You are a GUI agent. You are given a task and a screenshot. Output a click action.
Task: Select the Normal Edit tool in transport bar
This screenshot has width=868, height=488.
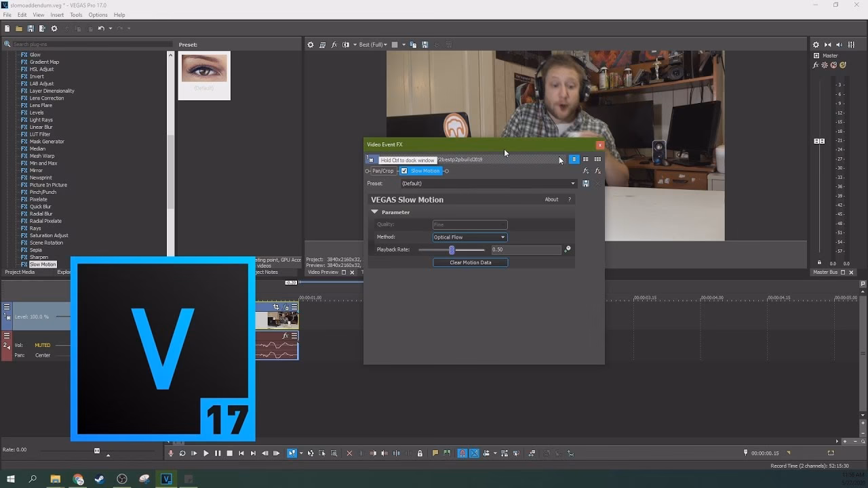(292, 453)
